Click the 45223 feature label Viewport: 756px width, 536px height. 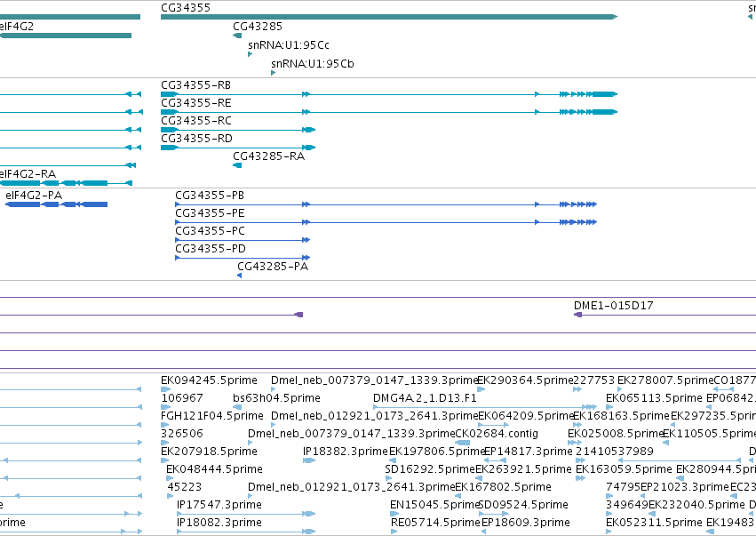184,487
